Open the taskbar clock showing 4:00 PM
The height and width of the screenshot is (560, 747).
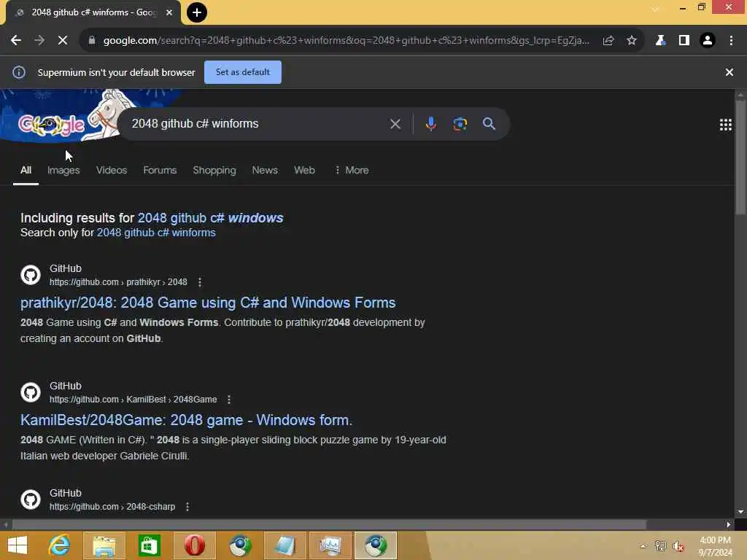(x=715, y=546)
